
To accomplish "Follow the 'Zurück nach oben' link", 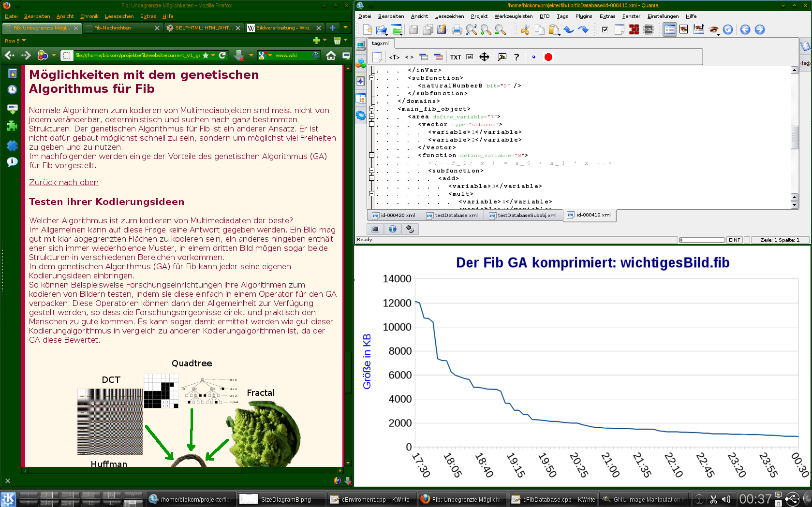I will click(x=64, y=182).
